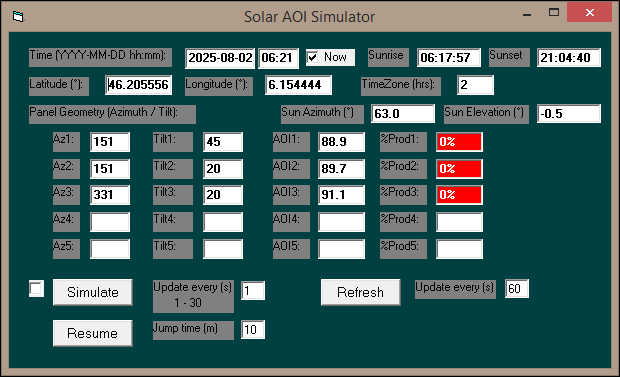The width and height of the screenshot is (620, 377).
Task: Maximize the Solar AOI Simulator window
Action: tap(554, 13)
